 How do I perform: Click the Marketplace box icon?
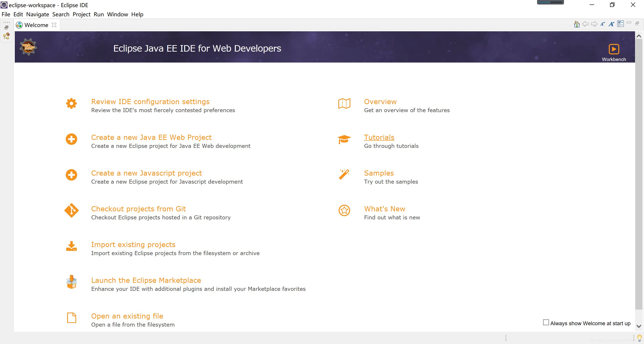tap(71, 282)
